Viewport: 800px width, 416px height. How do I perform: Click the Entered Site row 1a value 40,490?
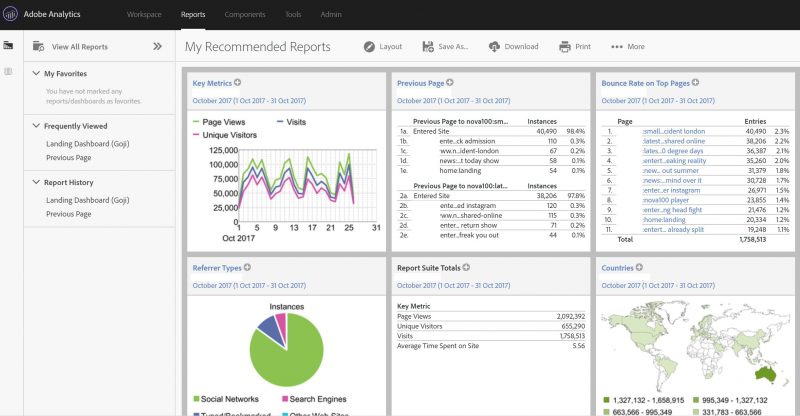[546, 131]
